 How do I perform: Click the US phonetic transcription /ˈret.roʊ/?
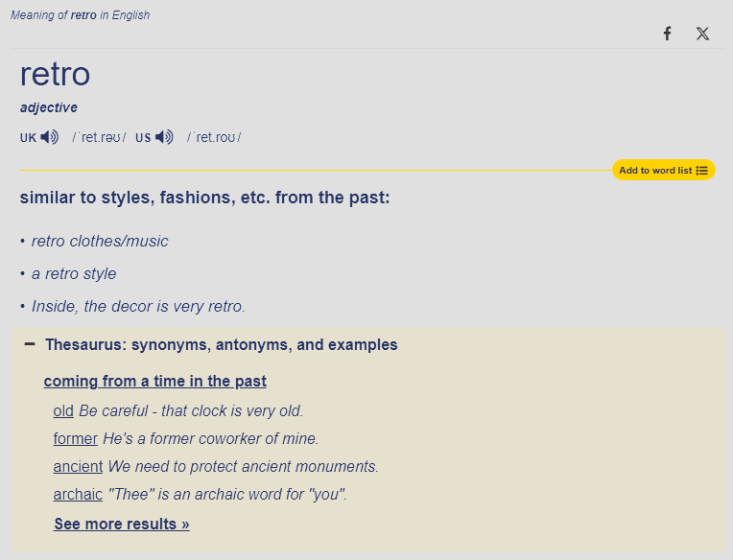tap(214, 137)
